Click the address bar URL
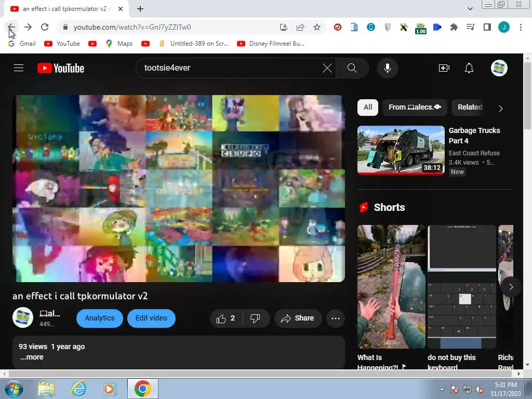This screenshot has height=399, width=532. [x=132, y=27]
